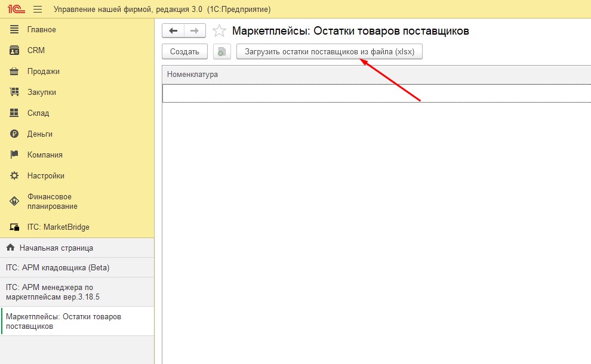Click the Финансовое планирование icon
This screenshot has width=591, height=364.
(x=14, y=201)
